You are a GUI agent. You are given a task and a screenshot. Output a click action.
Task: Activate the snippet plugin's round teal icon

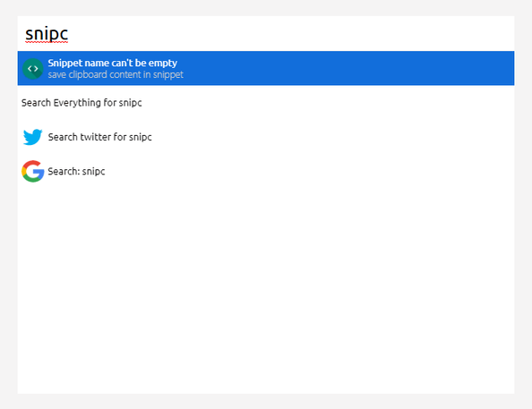(x=33, y=69)
